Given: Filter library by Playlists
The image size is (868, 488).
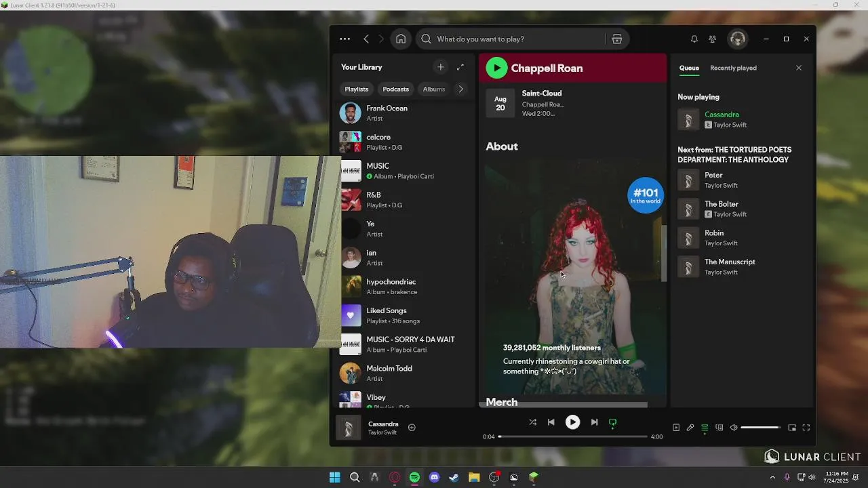Looking at the screenshot, I should (x=356, y=89).
